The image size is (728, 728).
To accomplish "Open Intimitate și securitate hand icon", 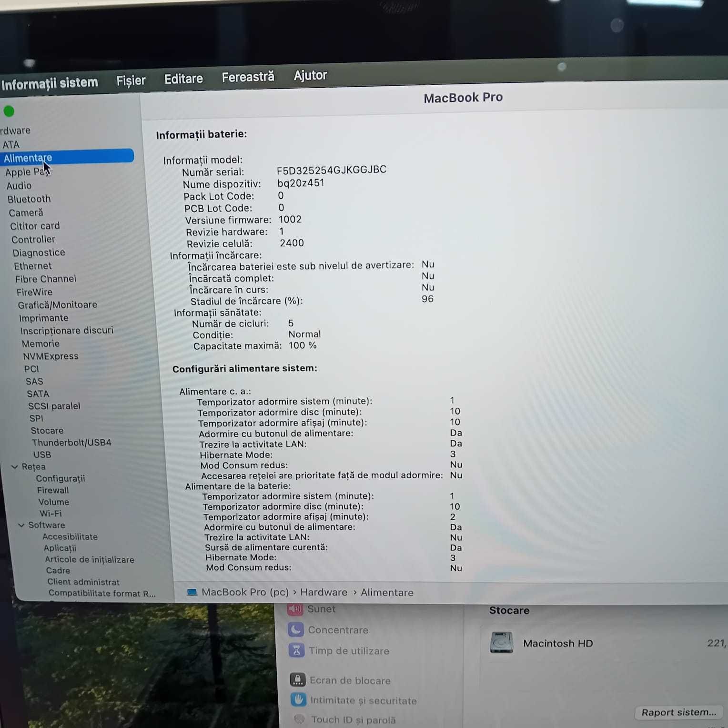I will (299, 699).
